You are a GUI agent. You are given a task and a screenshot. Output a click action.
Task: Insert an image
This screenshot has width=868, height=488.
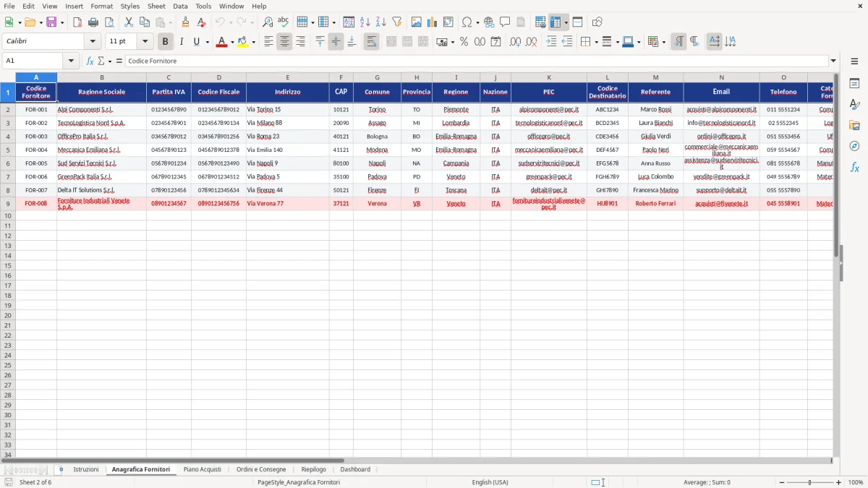pos(417,22)
